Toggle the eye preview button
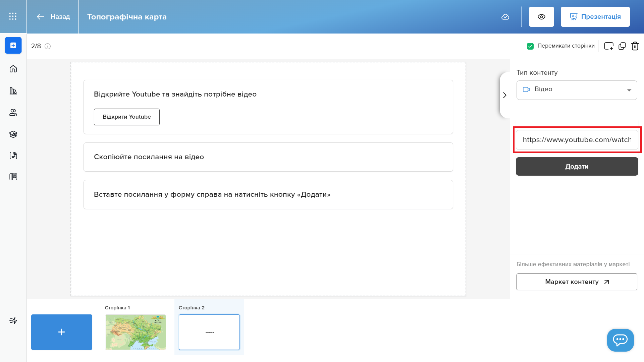 click(541, 17)
